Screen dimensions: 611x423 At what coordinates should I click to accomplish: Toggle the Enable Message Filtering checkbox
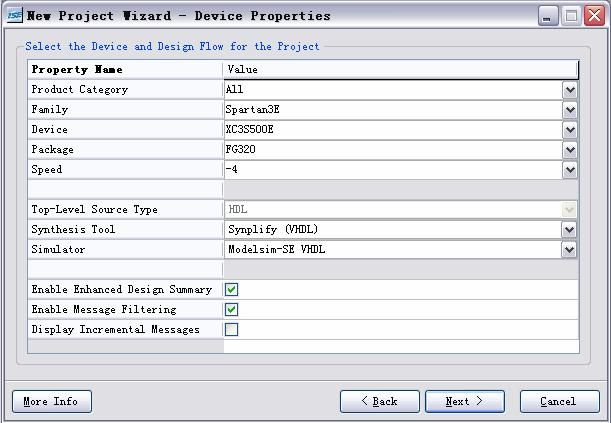click(231, 310)
